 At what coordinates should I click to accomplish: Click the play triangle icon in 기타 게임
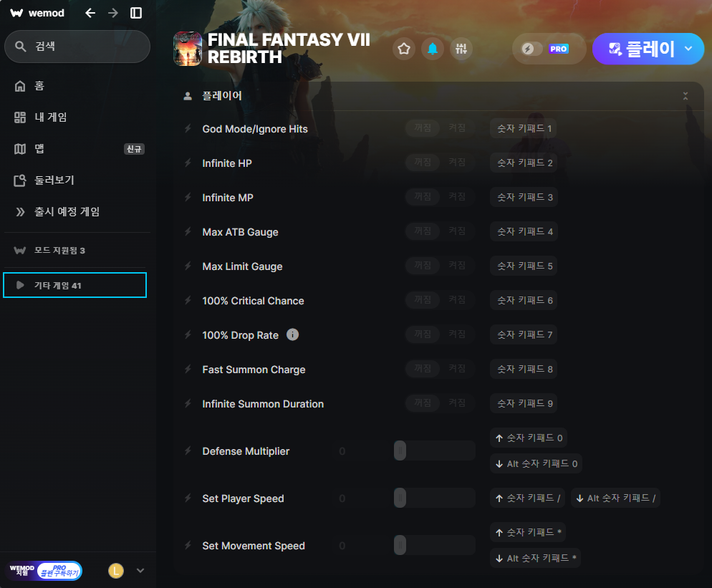point(20,285)
